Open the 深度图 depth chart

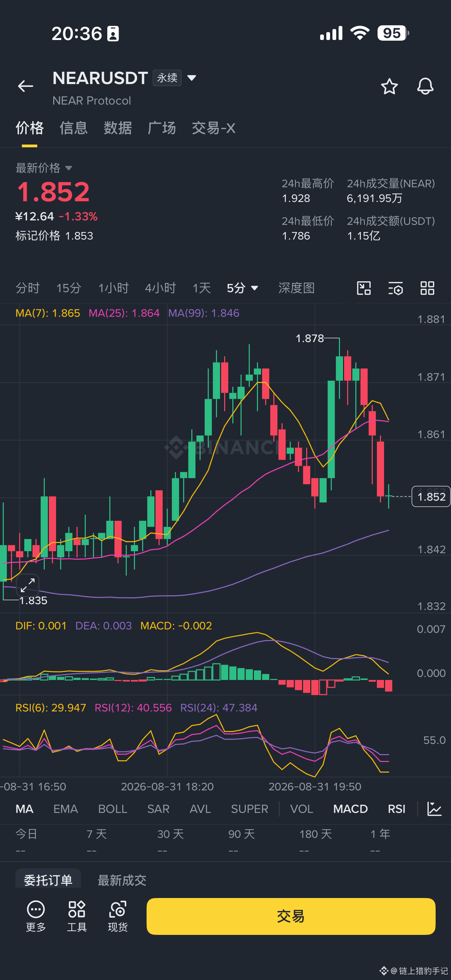click(297, 288)
